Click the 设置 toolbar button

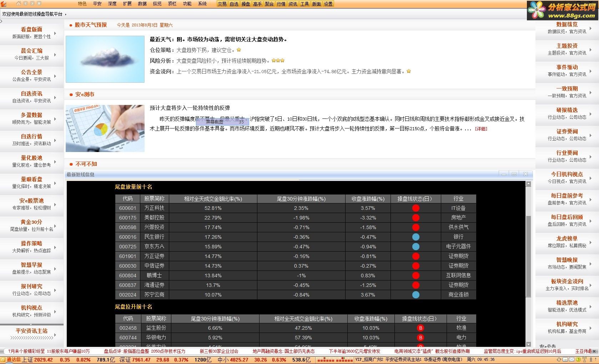point(328,4)
